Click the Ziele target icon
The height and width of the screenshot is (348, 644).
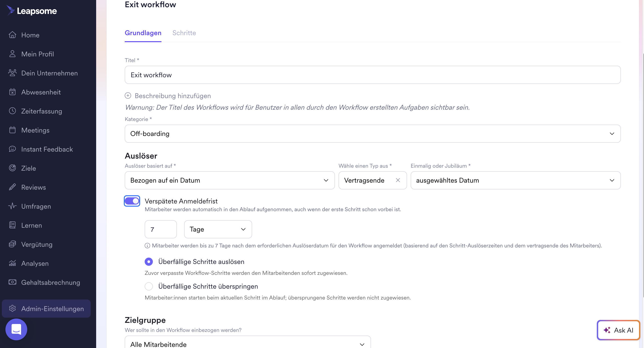coord(12,168)
